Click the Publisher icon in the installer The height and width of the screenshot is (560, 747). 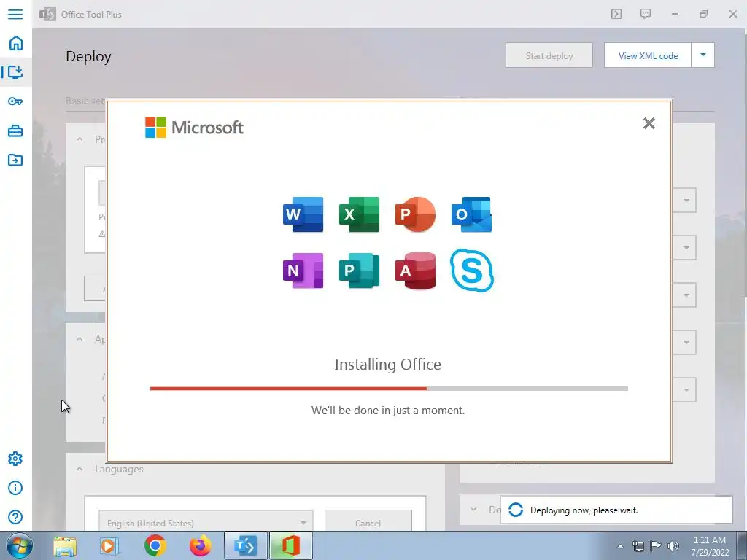pyautogui.click(x=359, y=271)
